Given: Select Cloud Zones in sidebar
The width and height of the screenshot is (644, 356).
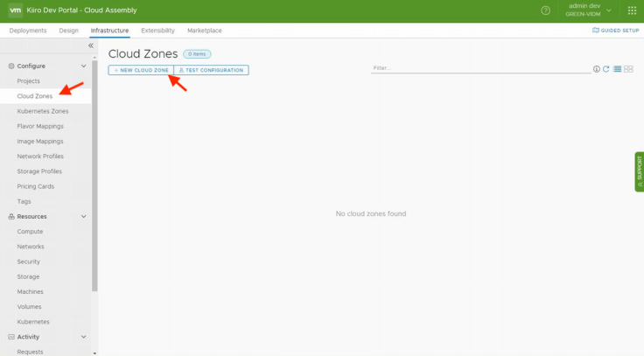Looking at the screenshot, I should click(x=35, y=96).
